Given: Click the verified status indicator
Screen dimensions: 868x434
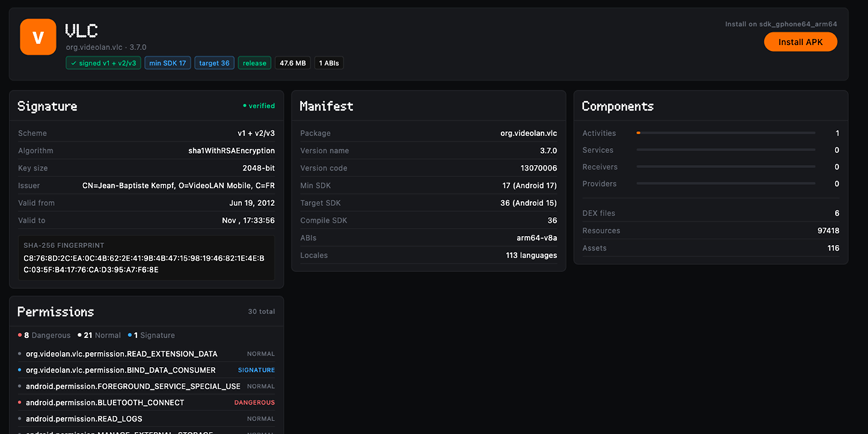Looking at the screenshot, I should [259, 106].
